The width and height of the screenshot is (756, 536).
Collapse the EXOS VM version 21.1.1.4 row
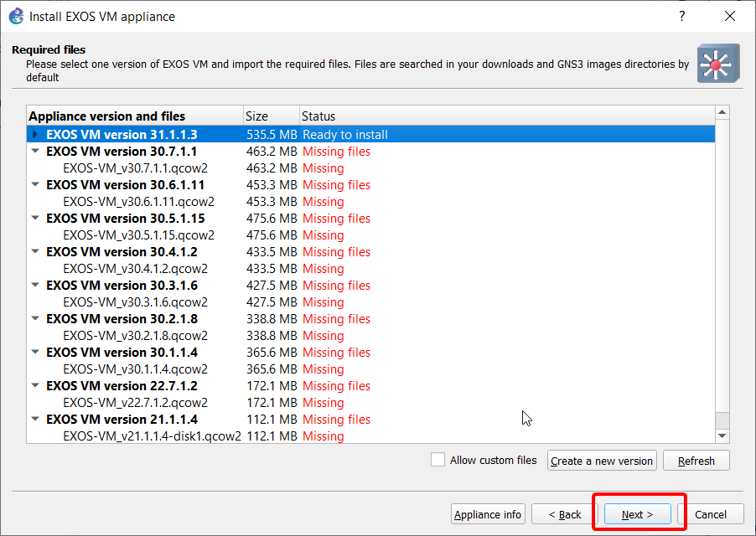click(x=34, y=419)
